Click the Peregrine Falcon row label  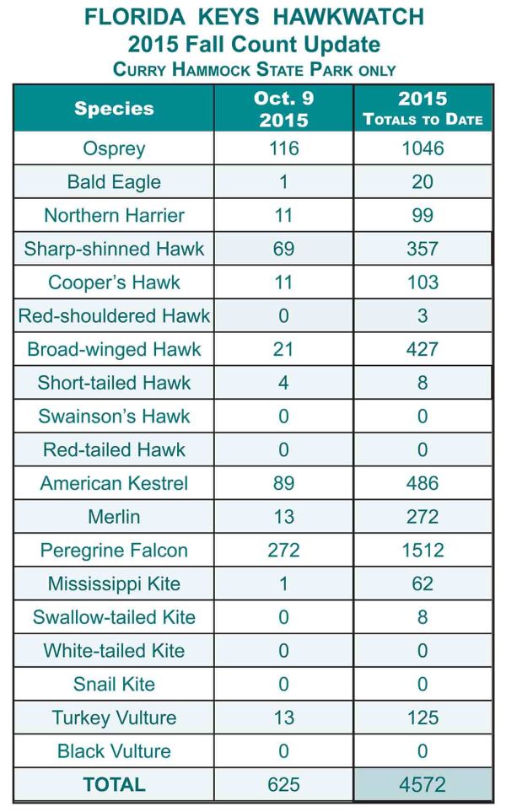tap(114, 551)
